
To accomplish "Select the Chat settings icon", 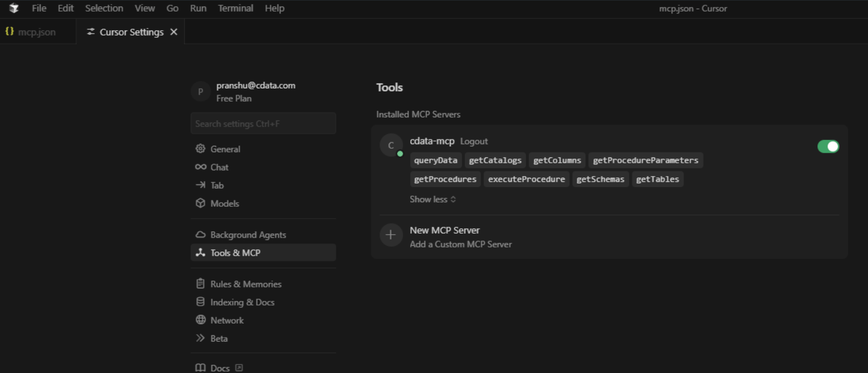I will [x=200, y=167].
